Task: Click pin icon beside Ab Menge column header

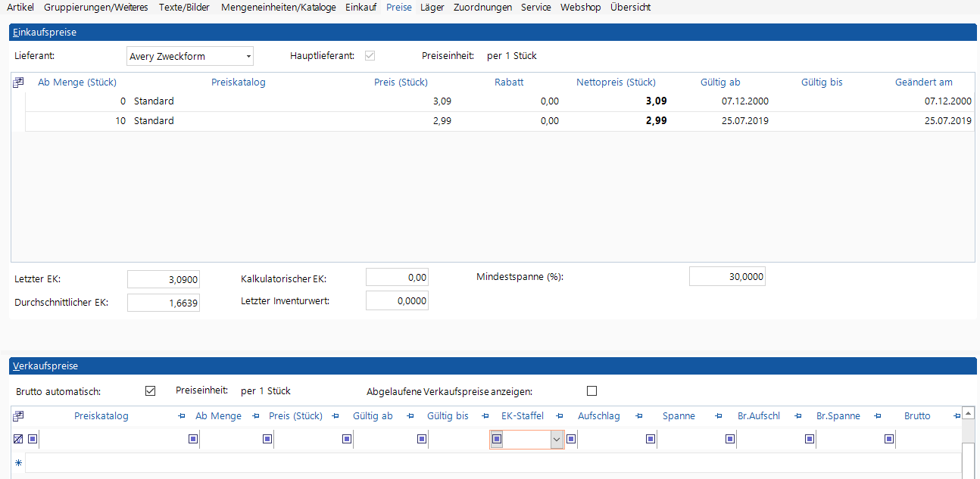Action: [x=256, y=416]
